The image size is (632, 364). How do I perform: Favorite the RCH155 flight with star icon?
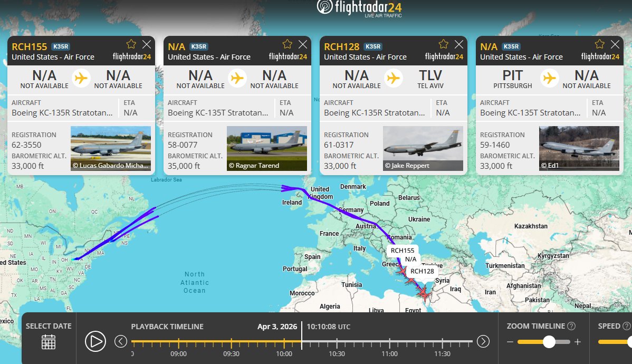tap(131, 44)
